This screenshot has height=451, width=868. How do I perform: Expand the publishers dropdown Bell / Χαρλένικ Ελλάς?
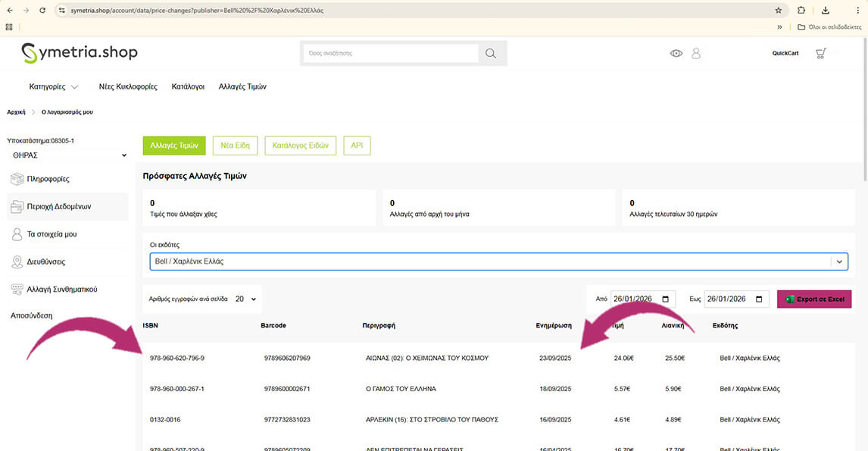[498, 262]
